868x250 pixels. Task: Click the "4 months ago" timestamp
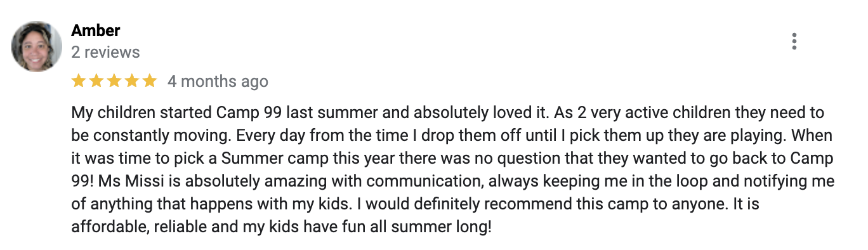218,81
